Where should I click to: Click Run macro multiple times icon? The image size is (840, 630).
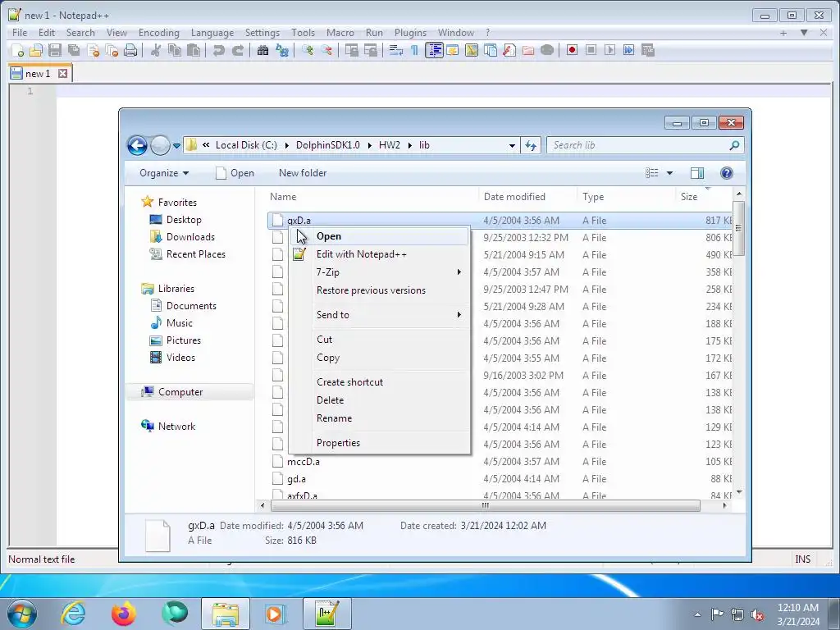tap(628, 50)
